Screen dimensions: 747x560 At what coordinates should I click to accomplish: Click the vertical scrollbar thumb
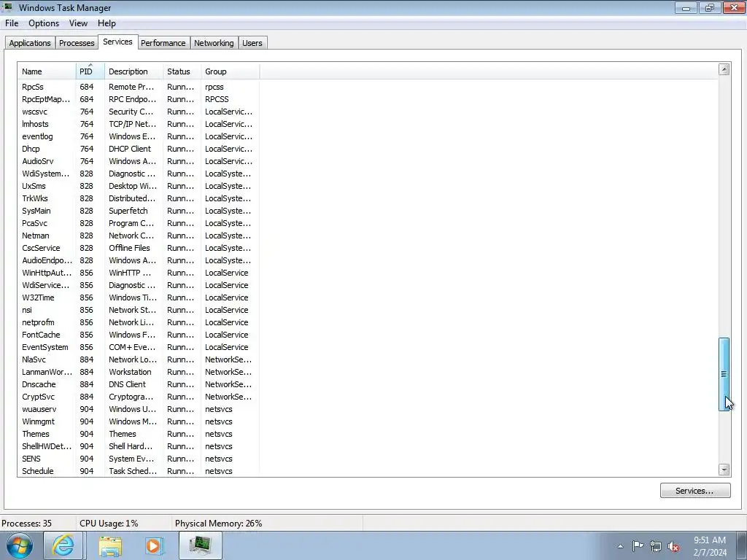tap(724, 374)
